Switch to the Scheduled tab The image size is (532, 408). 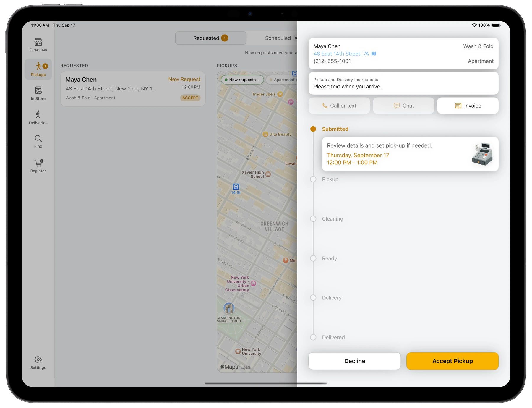278,38
